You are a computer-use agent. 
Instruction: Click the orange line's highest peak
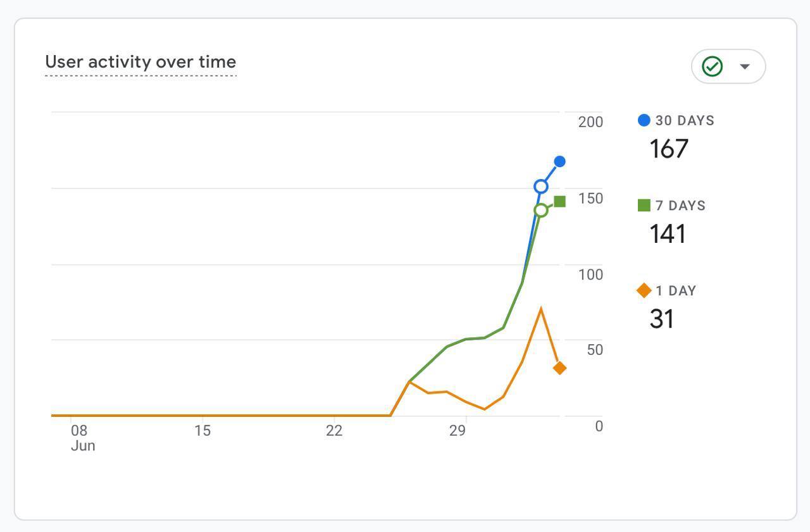[540, 309]
